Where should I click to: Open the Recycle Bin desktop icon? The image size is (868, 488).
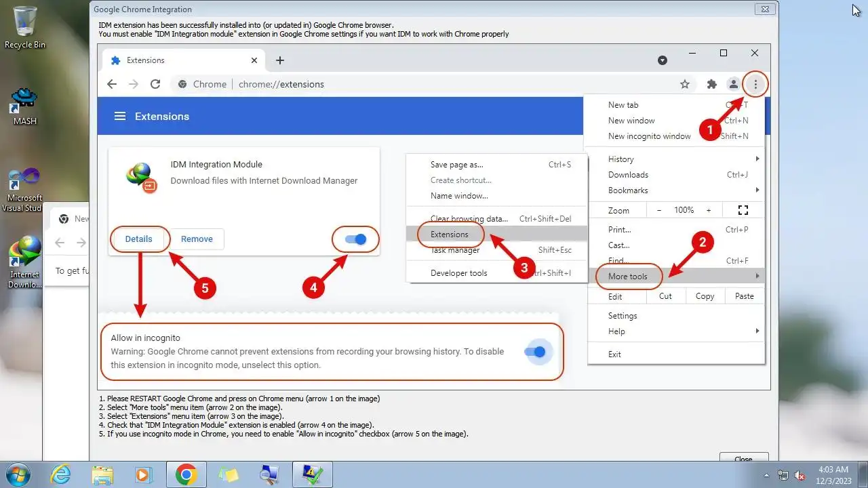[x=25, y=27]
